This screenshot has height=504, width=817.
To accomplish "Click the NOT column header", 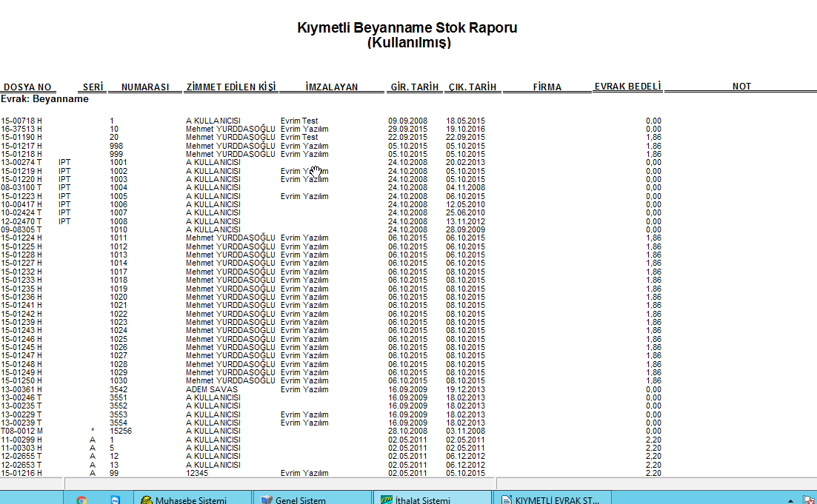I will [x=741, y=87].
